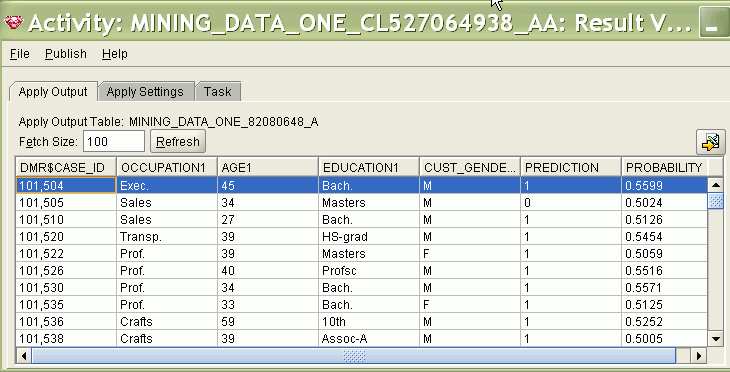Select the Apply Output tab
Image resolution: width=730 pixels, height=372 pixels.
pyautogui.click(x=53, y=92)
